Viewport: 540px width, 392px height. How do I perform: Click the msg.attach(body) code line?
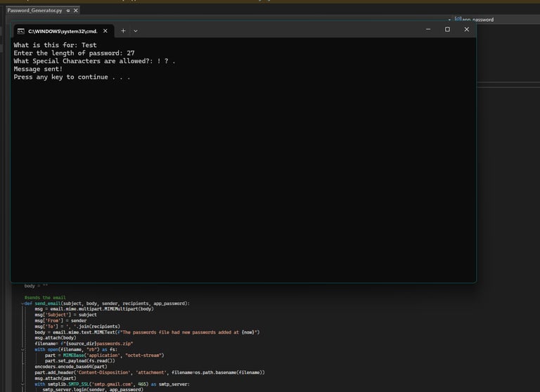(56, 338)
